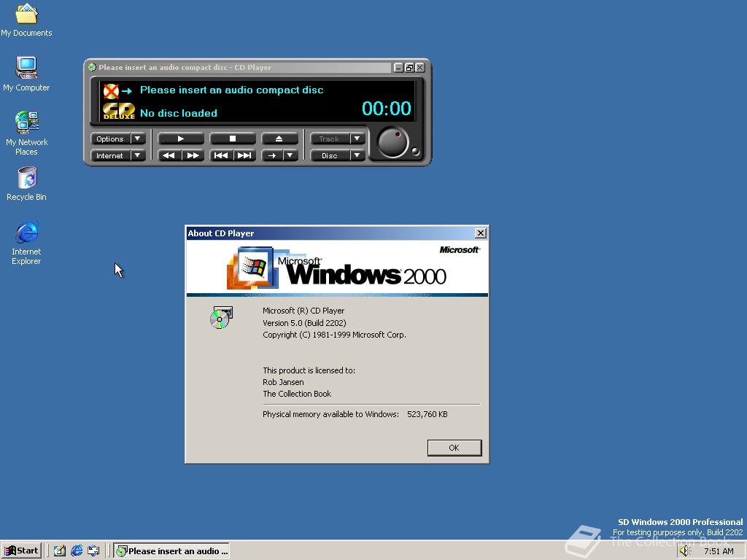747x560 pixels.
Task: Expand the Track dropdown arrow
Action: (357, 139)
